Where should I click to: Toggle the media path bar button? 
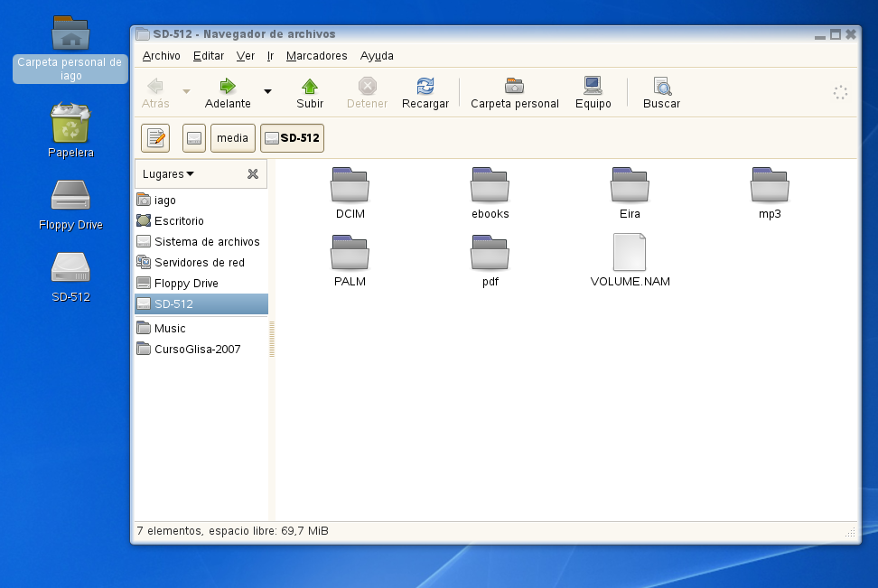[x=232, y=138]
